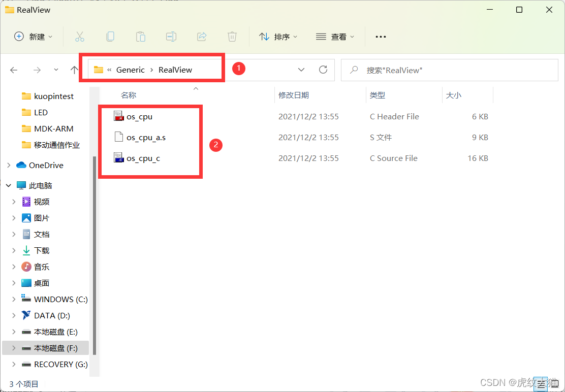The image size is (565, 392).
Task: Sort by 名称 column header
Action: pos(128,95)
